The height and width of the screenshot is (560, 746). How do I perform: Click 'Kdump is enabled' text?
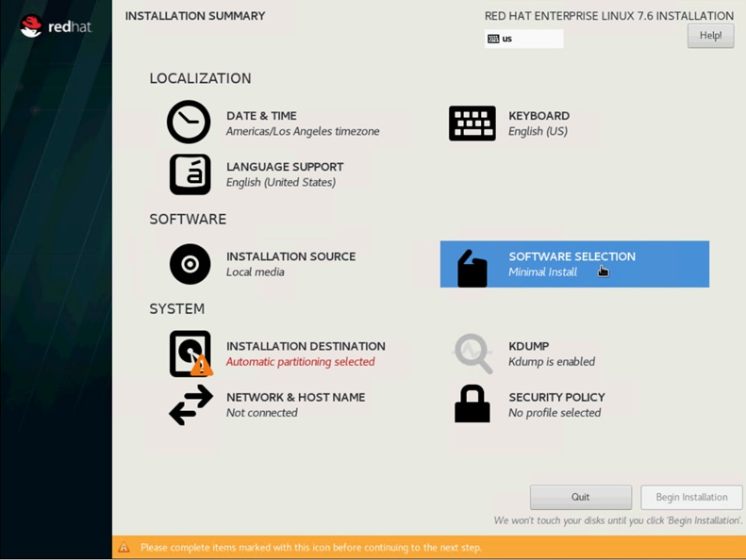[x=552, y=362]
